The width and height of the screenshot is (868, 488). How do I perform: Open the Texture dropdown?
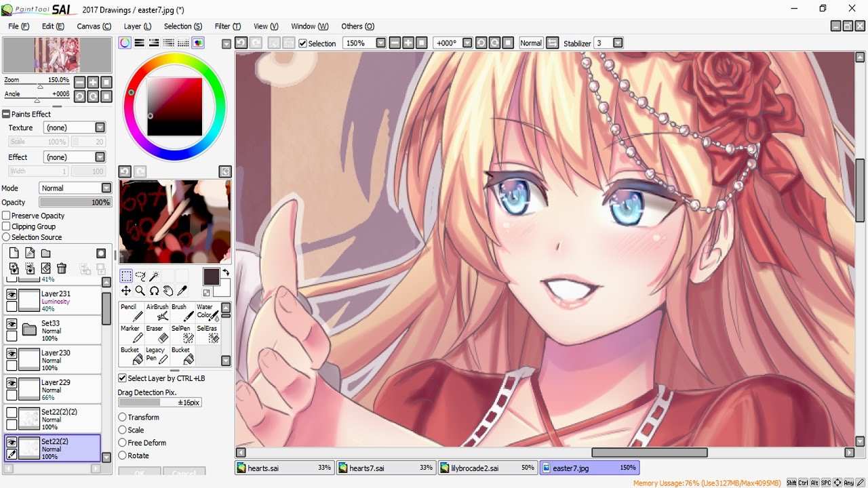click(100, 127)
